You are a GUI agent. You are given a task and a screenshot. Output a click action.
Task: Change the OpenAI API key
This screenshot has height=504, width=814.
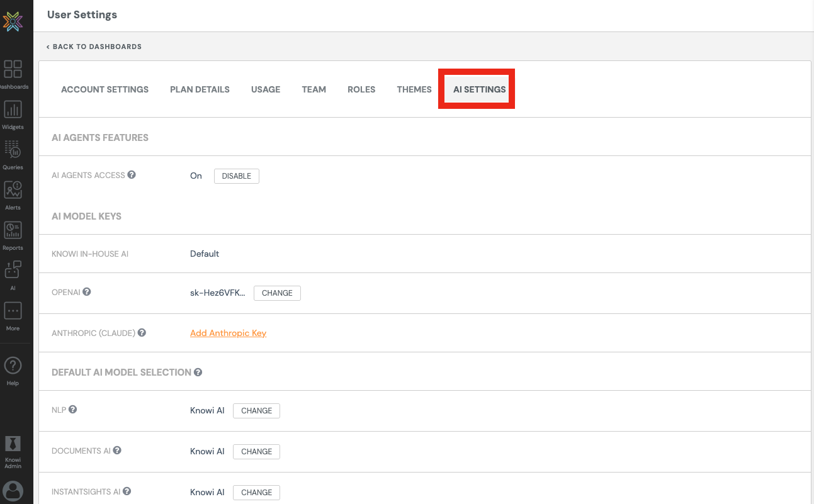tap(277, 293)
